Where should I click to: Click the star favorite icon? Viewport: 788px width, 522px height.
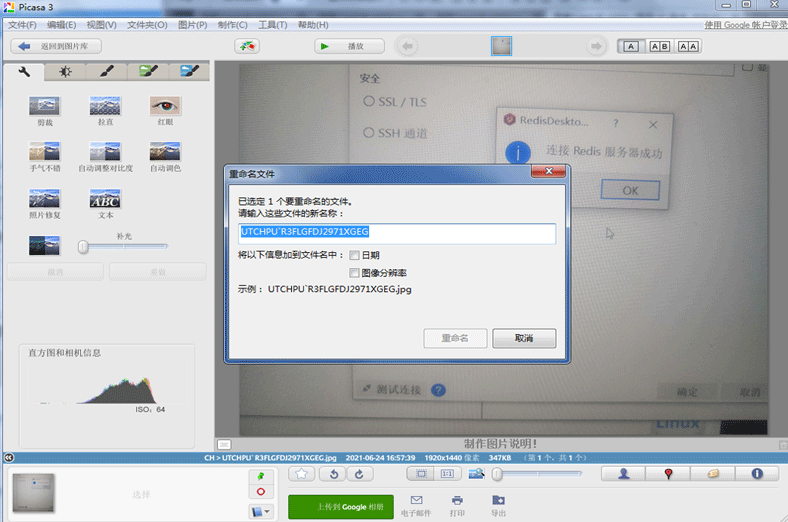click(302, 474)
